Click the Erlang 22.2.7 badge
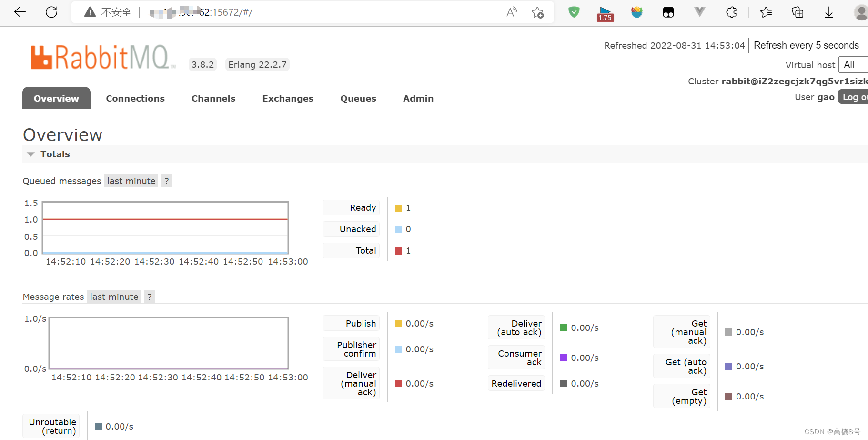The image size is (868, 440). pyautogui.click(x=257, y=64)
